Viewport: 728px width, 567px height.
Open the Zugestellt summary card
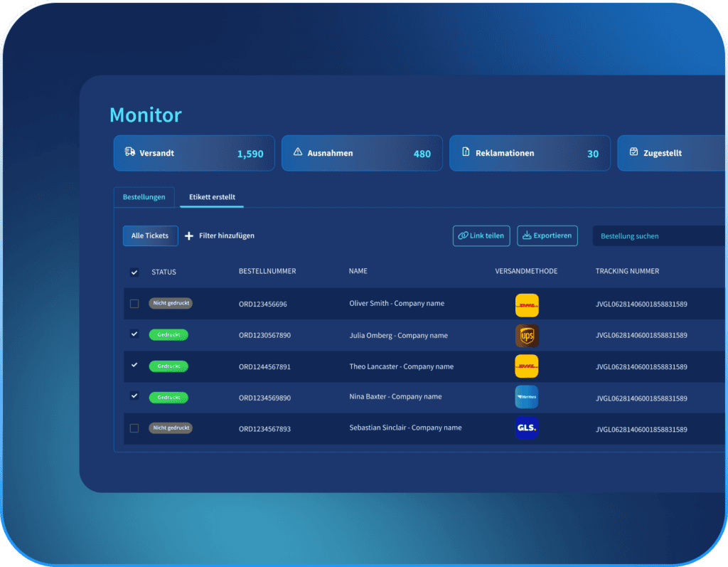click(672, 153)
